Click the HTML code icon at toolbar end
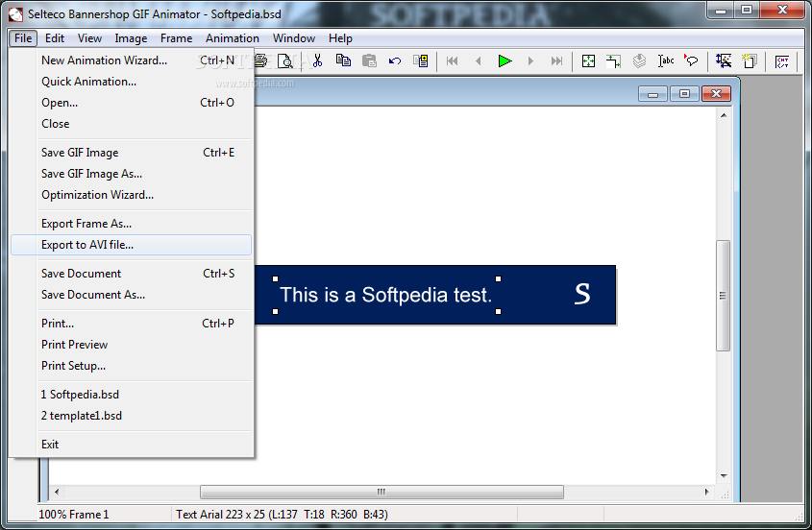The width and height of the screenshot is (812, 530). (782, 61)
